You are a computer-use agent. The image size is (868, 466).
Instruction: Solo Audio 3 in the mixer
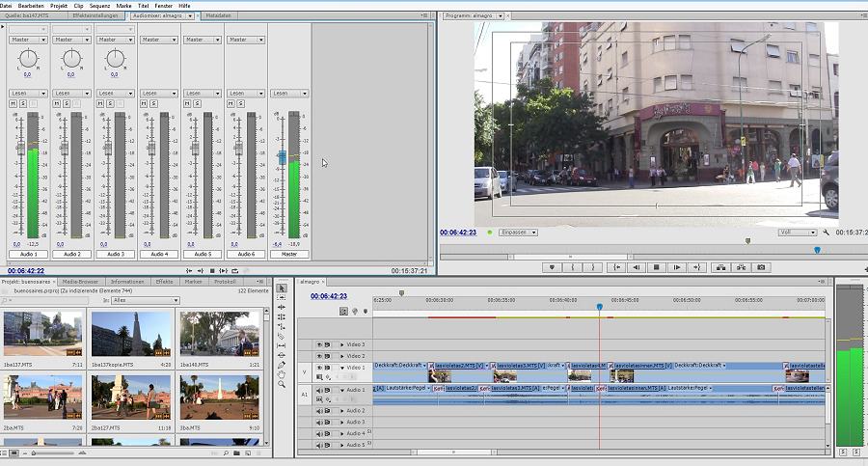[110, 103]
